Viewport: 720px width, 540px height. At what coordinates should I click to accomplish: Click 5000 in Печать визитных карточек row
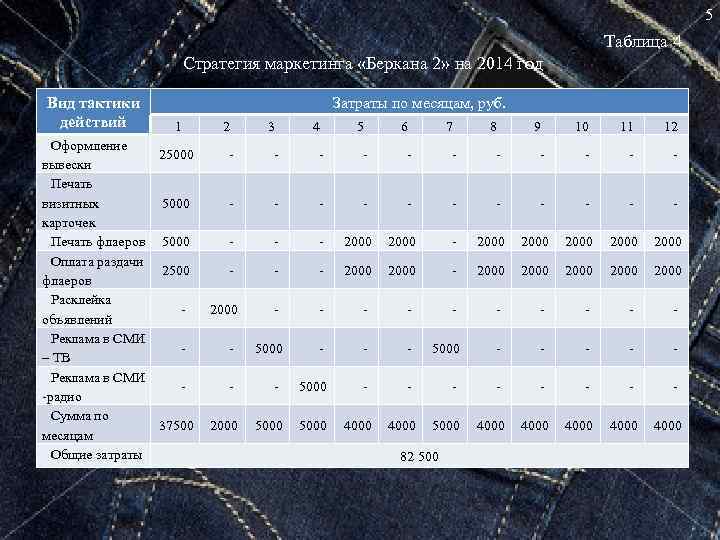[176, 203]
